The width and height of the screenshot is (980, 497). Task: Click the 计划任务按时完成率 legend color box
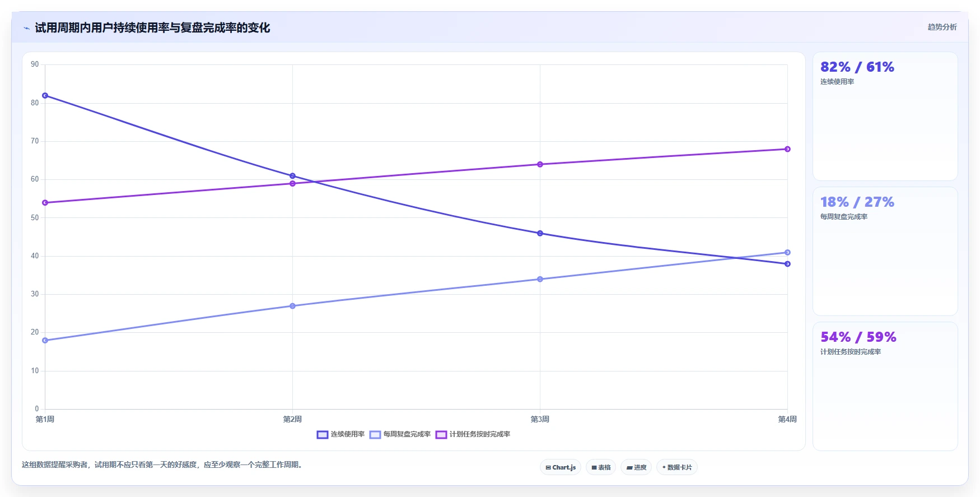tap(441, 435)
